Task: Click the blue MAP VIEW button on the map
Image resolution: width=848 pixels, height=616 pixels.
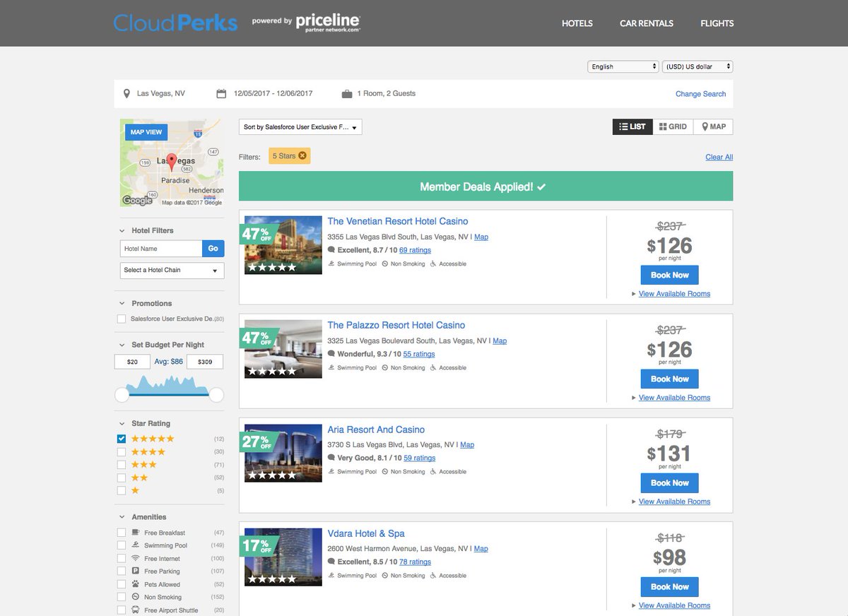Action: [x=146, y=132]
